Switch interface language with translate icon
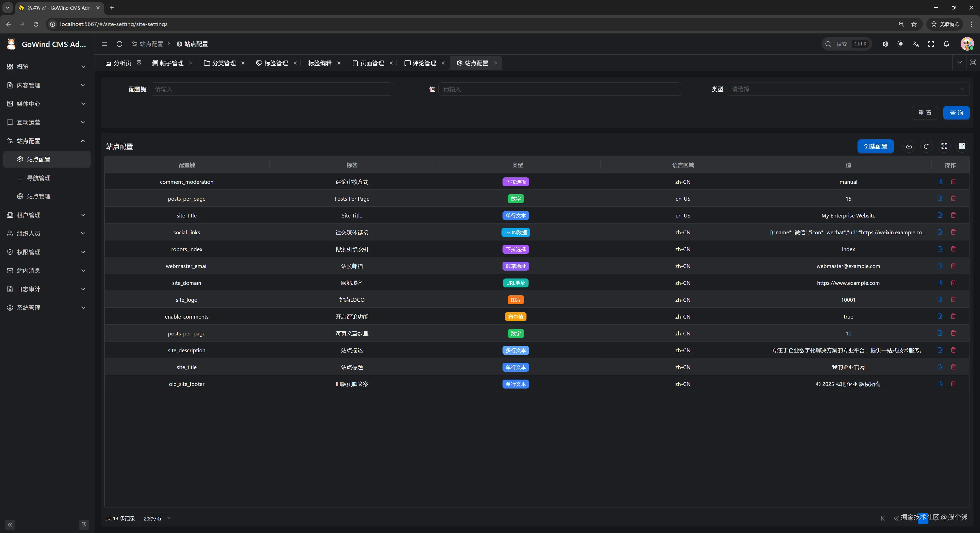980x533 pixels. click(x=916, y=44)
